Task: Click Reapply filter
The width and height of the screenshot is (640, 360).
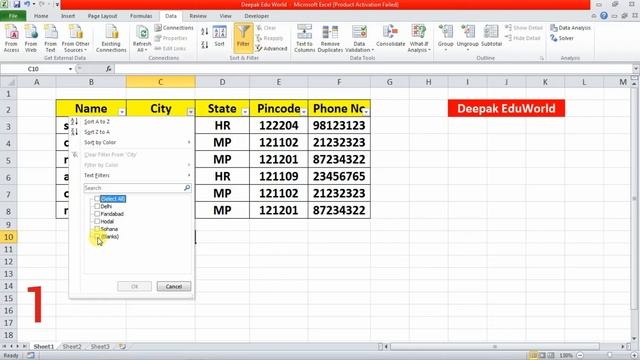Action: [x=269, y=38]
